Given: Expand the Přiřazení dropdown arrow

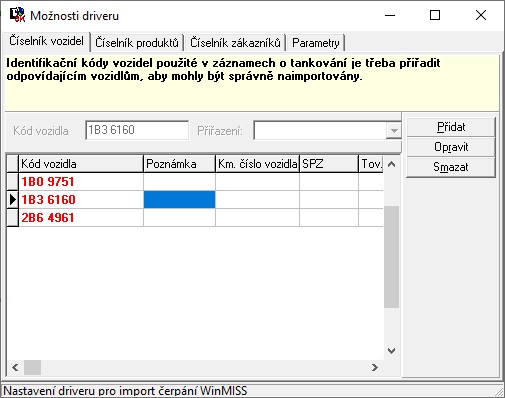Looking at the screenshot, I should click(394, 130).
